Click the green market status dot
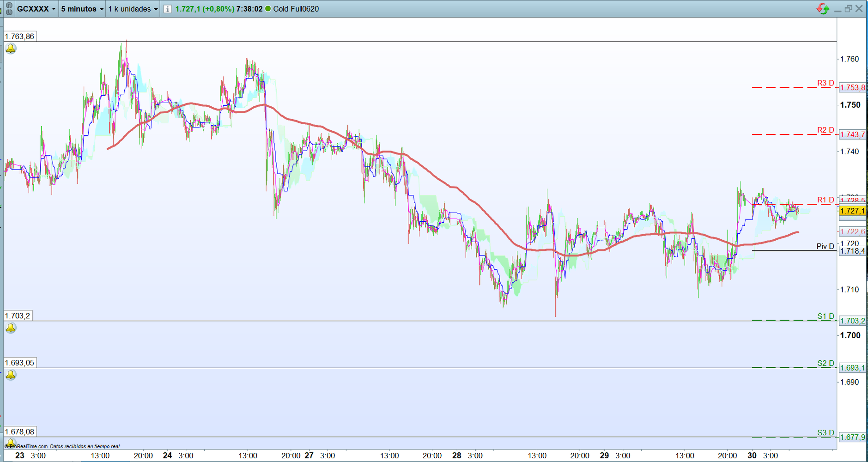The width and height of the screenshot is (868, 462). point(268,9)
